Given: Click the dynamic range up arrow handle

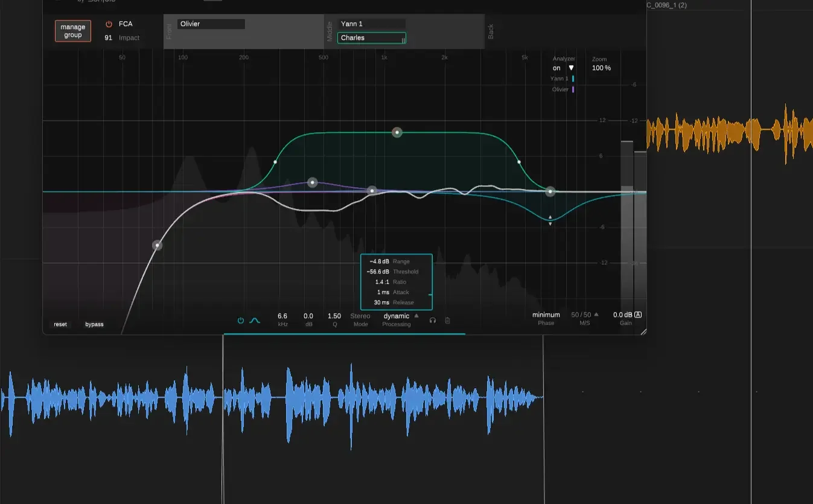Looking at the screenshot, I should click(550, 216).
